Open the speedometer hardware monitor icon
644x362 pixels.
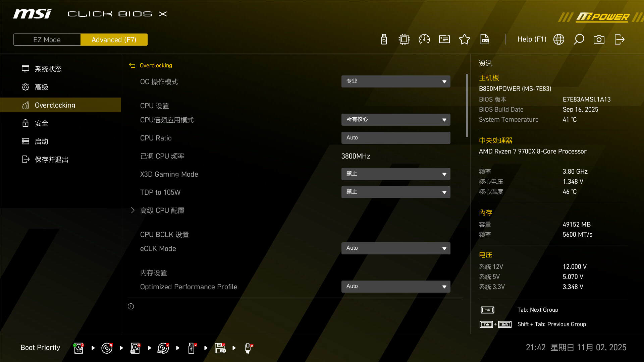424,40
